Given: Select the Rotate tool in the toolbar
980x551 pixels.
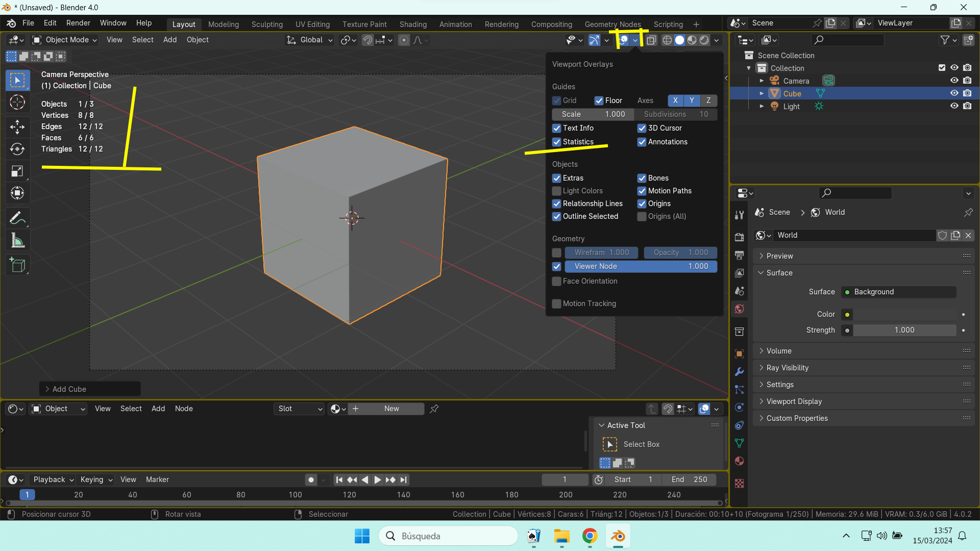Looking at the screenshot, I should click(x=17, y=149).
